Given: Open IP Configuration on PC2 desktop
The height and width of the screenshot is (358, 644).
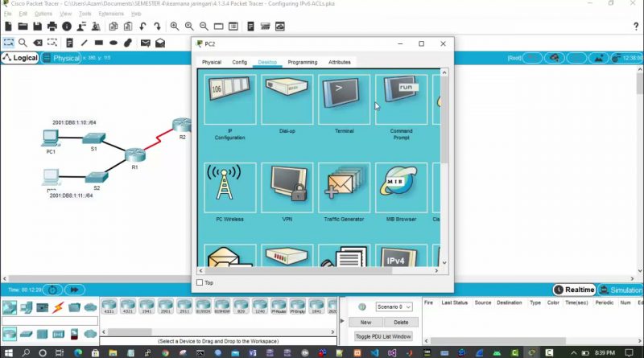Looking at the screenshot, I should 230,100.
